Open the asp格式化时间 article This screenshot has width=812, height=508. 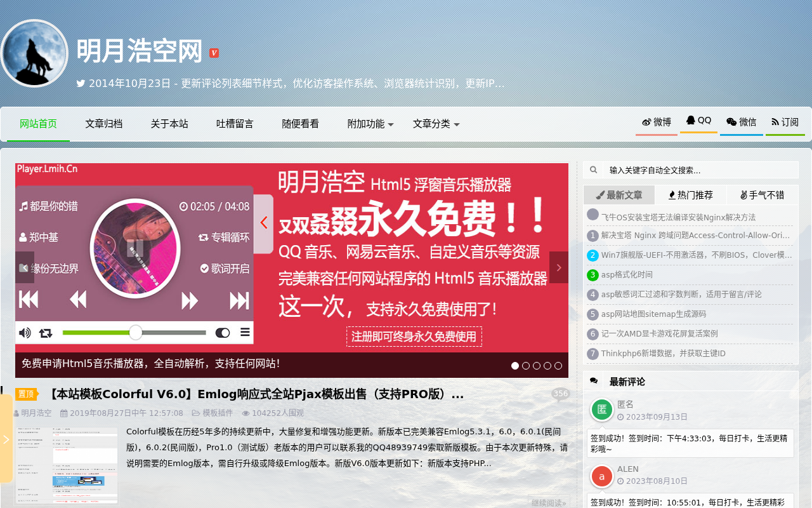(x=627, y=274)
